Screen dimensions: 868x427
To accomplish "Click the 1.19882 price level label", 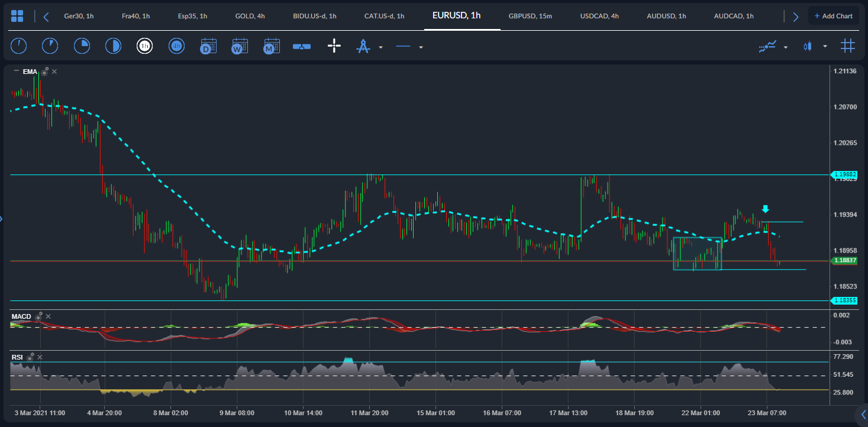I will click(845, 174).
